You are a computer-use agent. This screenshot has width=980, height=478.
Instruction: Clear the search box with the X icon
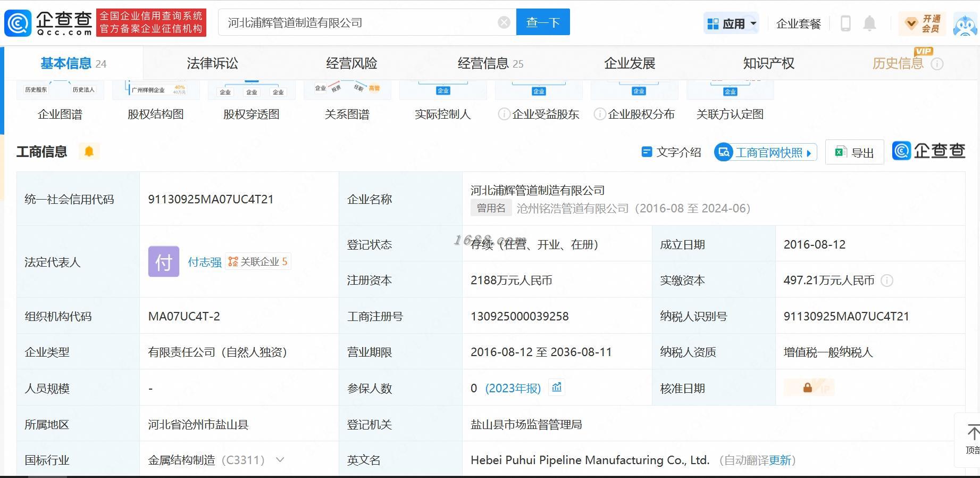tap(504, 22)
